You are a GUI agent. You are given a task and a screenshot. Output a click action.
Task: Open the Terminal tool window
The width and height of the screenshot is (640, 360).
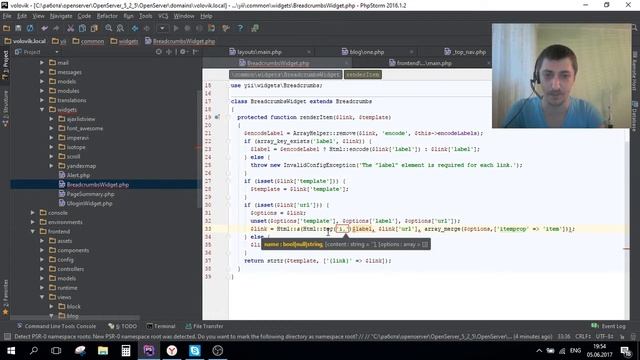(x=161, y=326)
